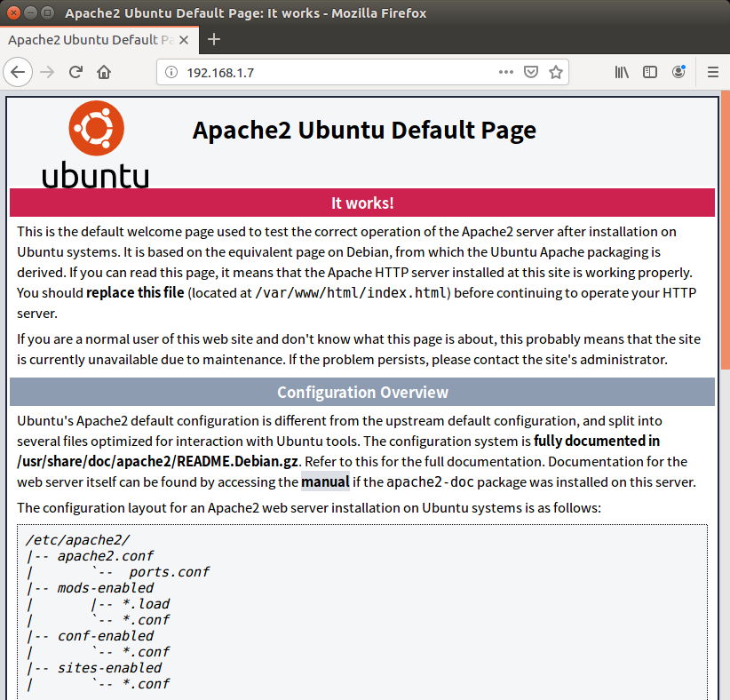This screenshot has height=700, width=730.
Task: Open the Firefox hamburger menu
Action: [x=713, y=72]
